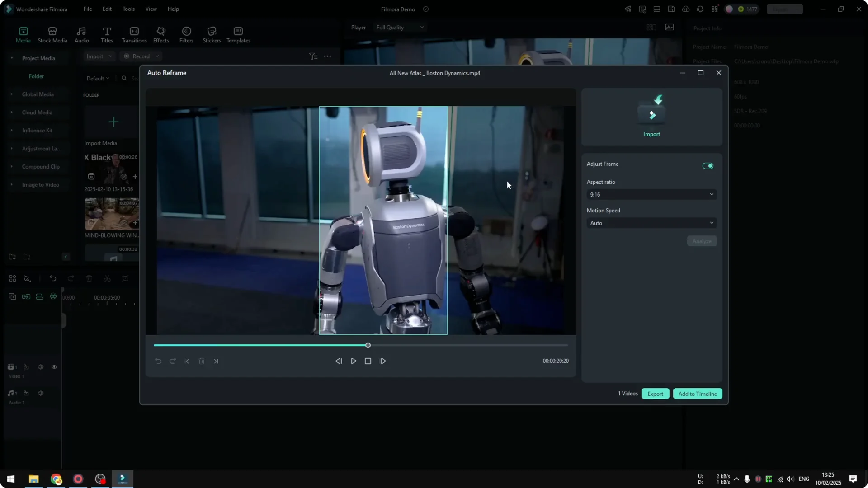
Task: Expand Influence Kit in sidebar
Action: 12,131
